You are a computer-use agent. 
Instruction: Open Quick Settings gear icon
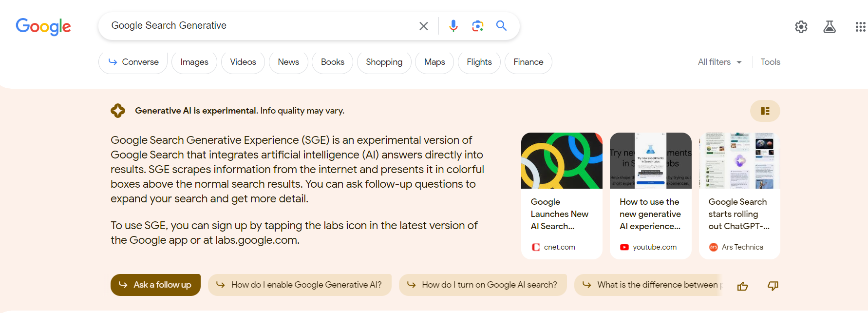pos(801,27)
